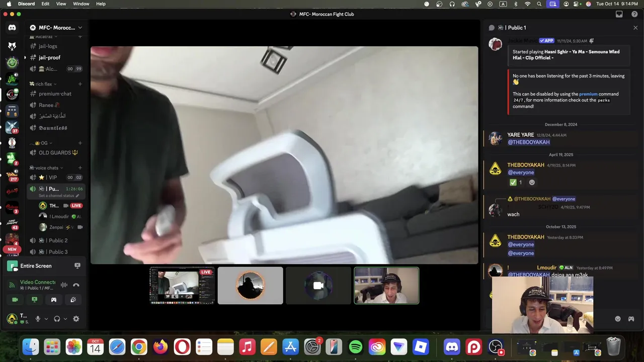Turn off camera in voice panel

pyautogui.click(x=15, y=300)
